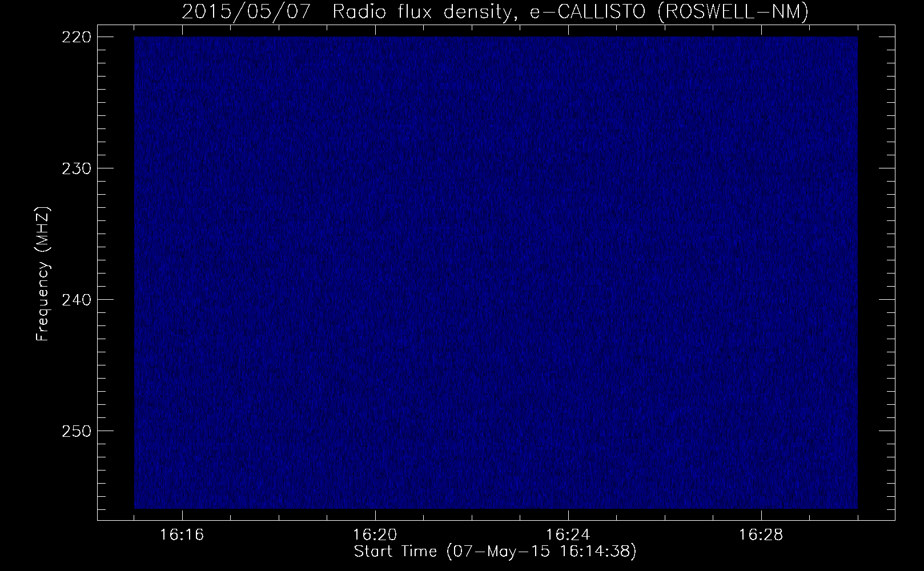
Task: Click the 16:24 time tick label
Action: point(568,535)
